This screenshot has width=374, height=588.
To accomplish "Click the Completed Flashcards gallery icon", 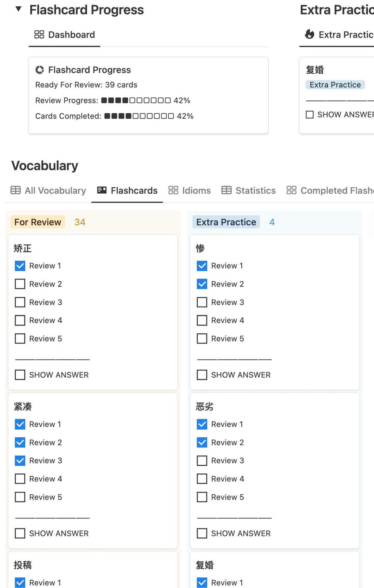I will (x=291, y=190).
